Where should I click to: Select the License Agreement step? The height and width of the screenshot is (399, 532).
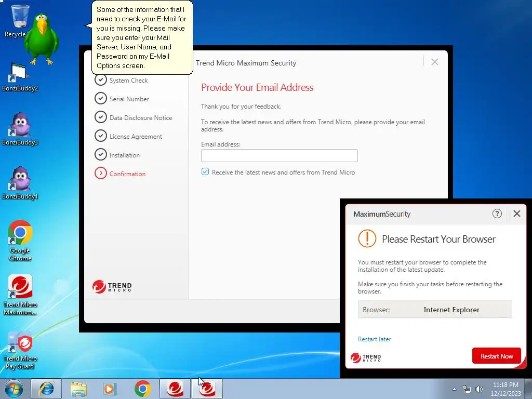128,136
